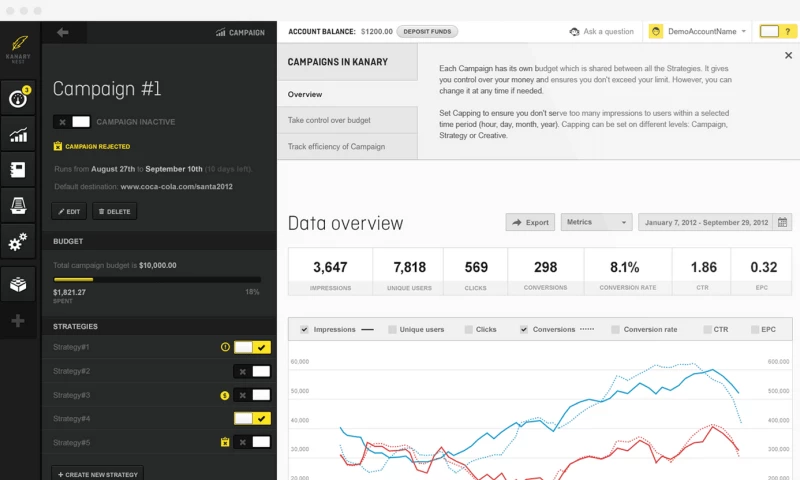Close the Campaigns in Kanary help panel
Viewport: 800px width, 480px height.
point(788,56)
